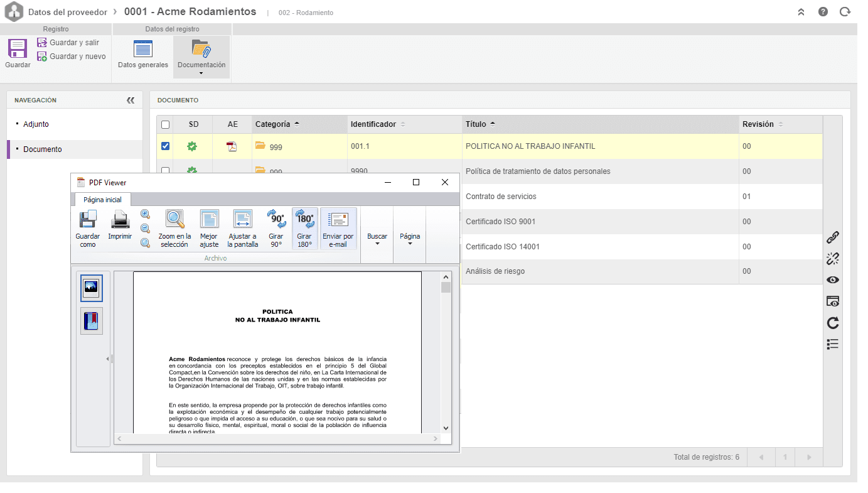Image resolution: width=868 pixels, height=493 pixels.
Task: Open the Página dropdown
Action: pyautogui.click(x=410, y=240)
